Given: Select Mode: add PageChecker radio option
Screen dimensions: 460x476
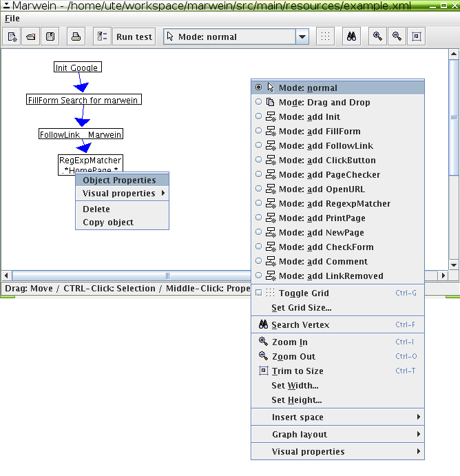Looking at the screenshot, I should [258, 174].
